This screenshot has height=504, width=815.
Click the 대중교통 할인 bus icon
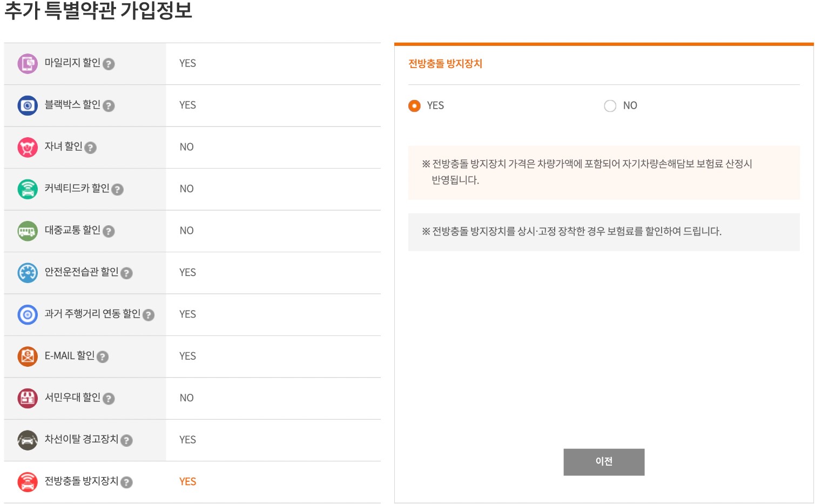click(28, 231)
